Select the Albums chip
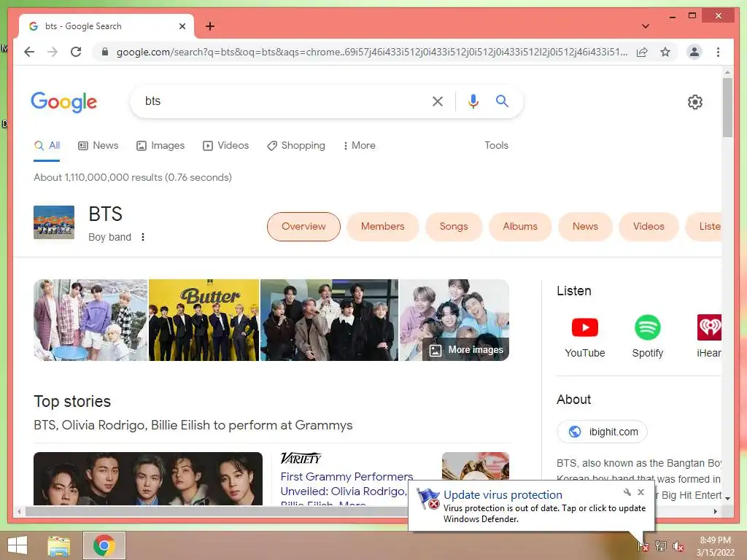 click(519, 227)
